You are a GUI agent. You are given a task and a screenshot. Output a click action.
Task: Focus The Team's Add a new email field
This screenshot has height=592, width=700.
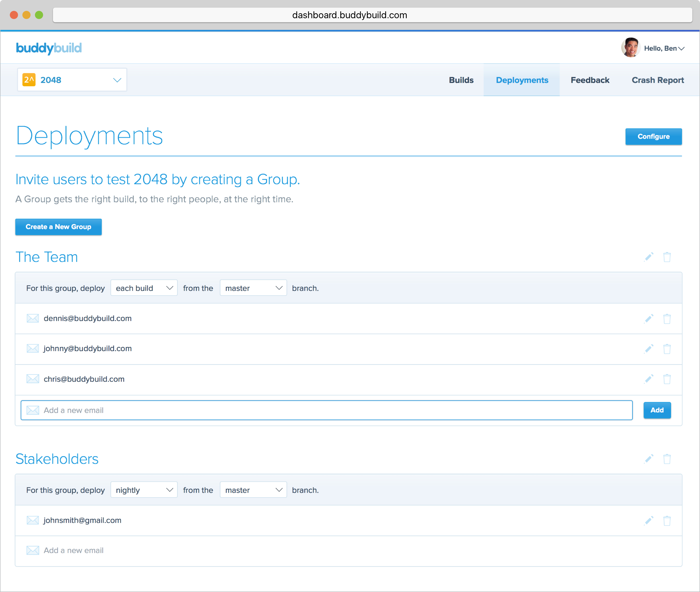coord(327,410)
